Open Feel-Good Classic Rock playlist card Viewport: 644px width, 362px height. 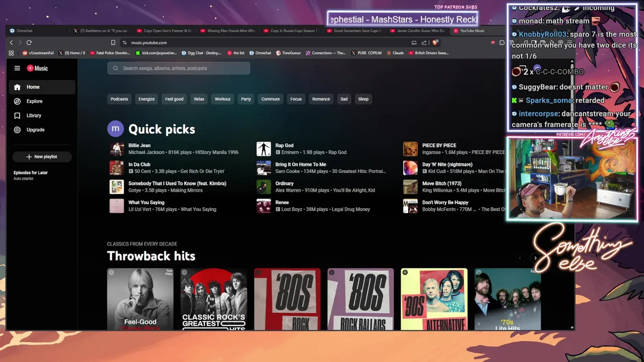pos(140,299)
